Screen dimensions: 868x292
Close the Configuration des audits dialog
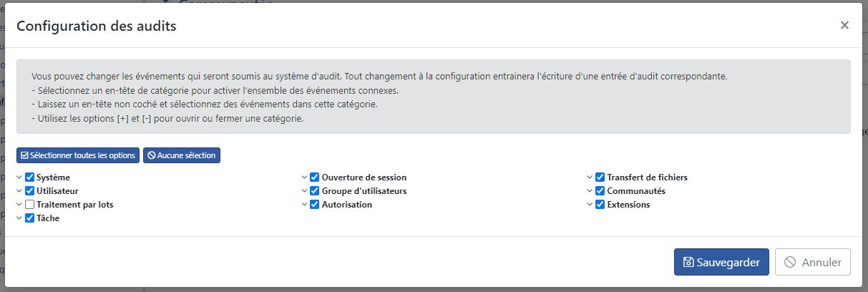tap(844, 25)
